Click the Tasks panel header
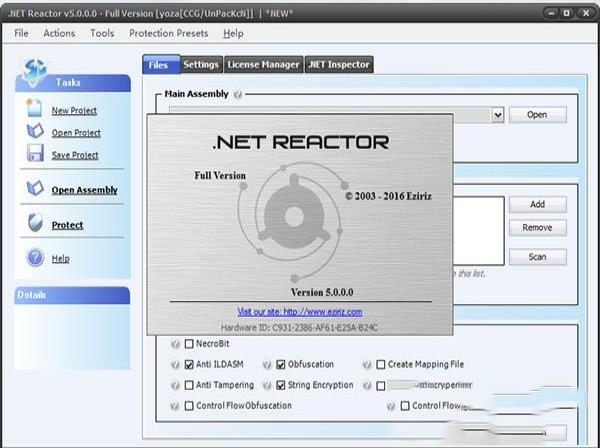The height and width of the screenshot is (448, 600). (x=73, y=83)
